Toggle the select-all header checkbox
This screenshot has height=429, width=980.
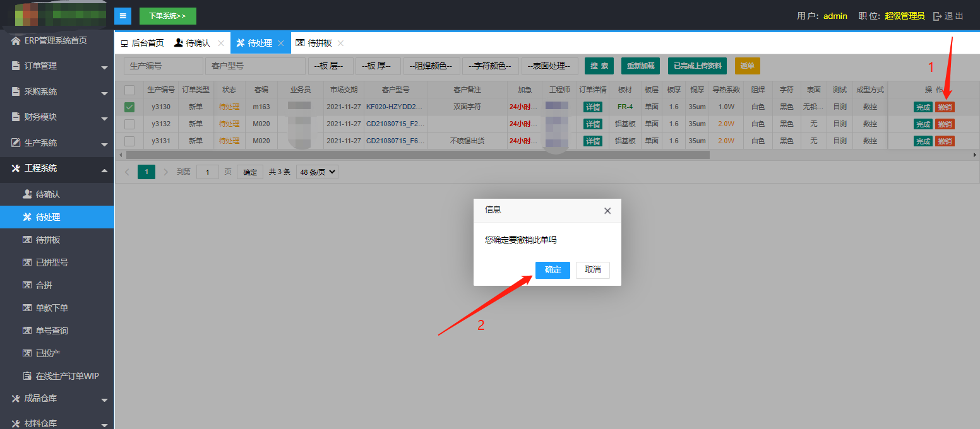pyautogui.click(x=129, y=90)
